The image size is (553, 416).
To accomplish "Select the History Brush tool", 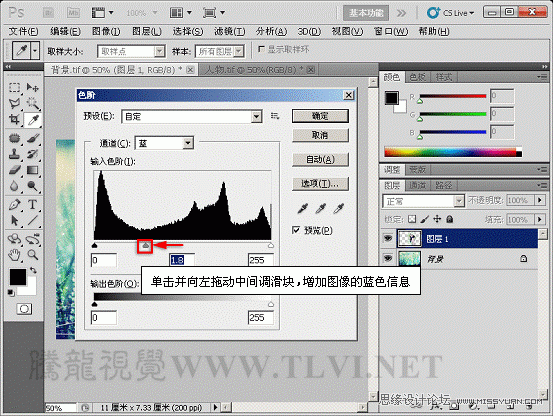I will [x=32, y=154].
